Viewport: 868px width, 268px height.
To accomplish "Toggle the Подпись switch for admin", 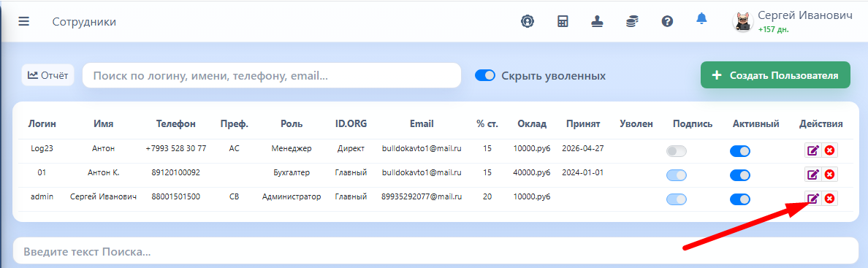I will pyautogui.click(x=677, y=199).
